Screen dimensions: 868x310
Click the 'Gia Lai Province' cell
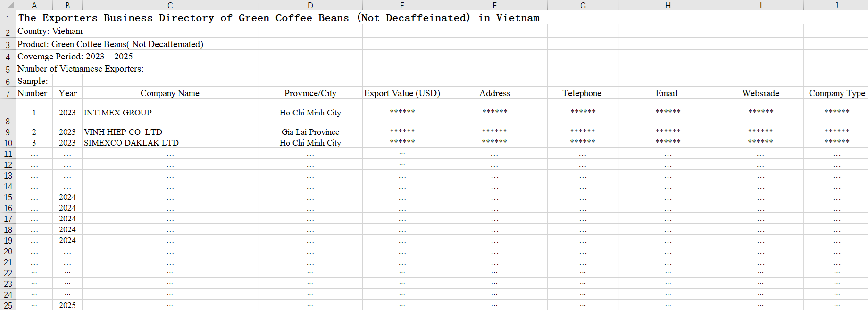point(310,132)
